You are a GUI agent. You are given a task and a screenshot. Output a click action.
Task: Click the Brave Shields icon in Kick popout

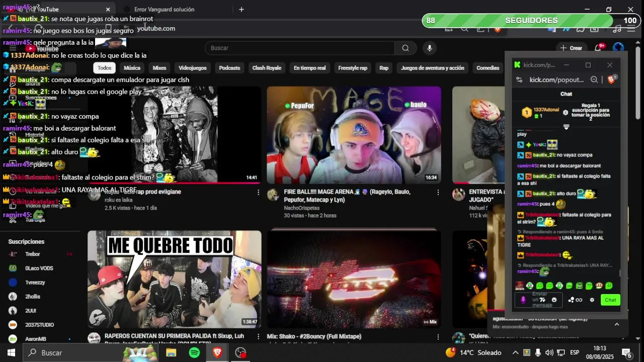(x=611, y=79)
